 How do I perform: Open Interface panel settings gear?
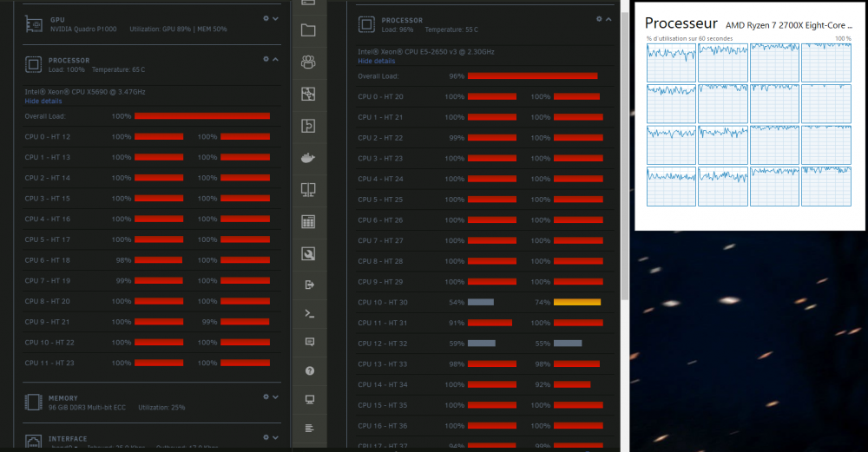click(x=266, y=437)
